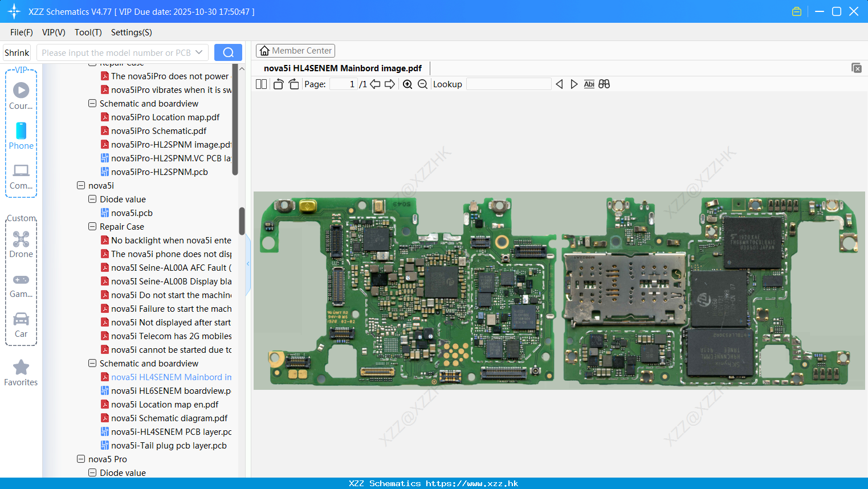
Task: Click the Shrink button
Action: pyautogui.click(x=17, y=52)
